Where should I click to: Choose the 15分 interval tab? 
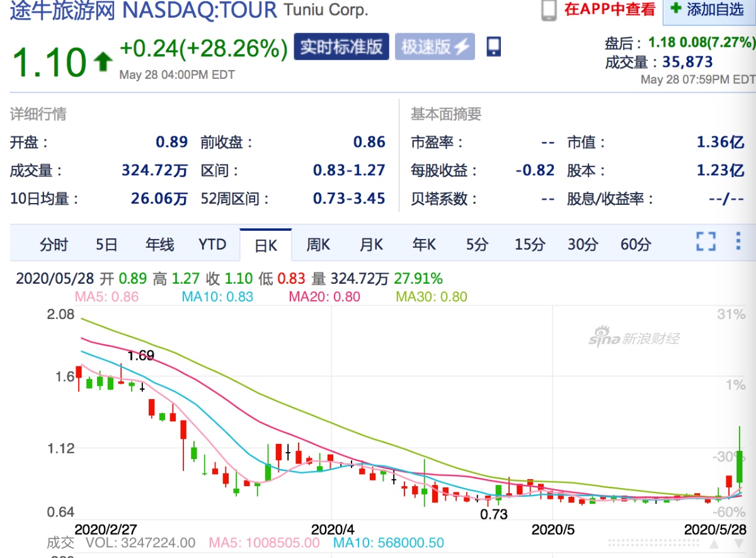[x=530, y=245]
